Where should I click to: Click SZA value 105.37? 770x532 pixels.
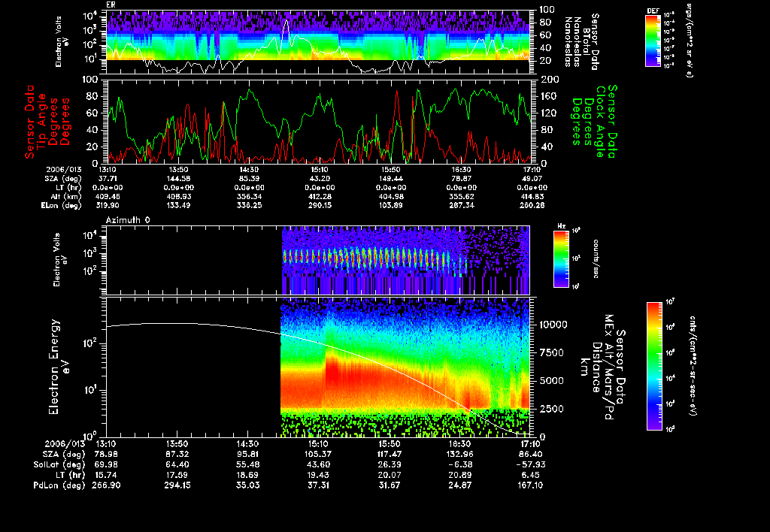pyautogui.click(x=318, y=454)
